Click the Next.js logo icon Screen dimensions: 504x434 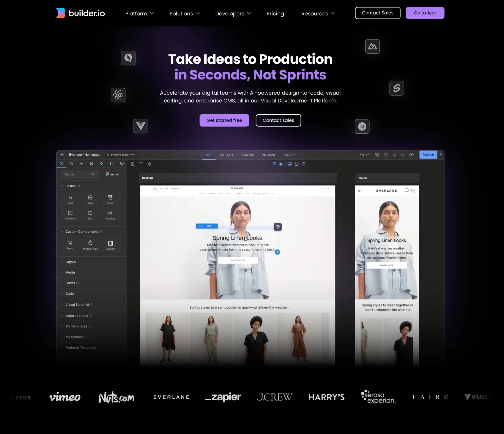(x=362, y=126)
